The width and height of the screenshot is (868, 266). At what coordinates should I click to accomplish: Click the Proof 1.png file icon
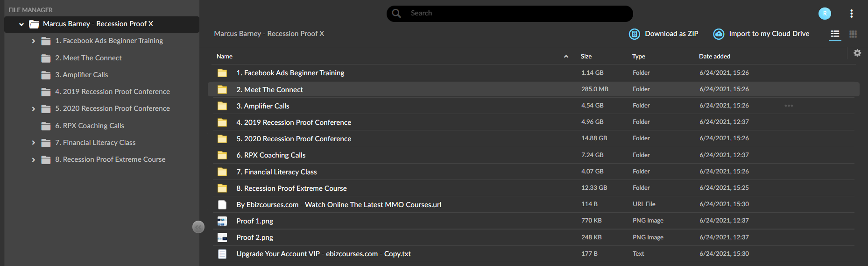pyautogui.click(x=222, y=221)
